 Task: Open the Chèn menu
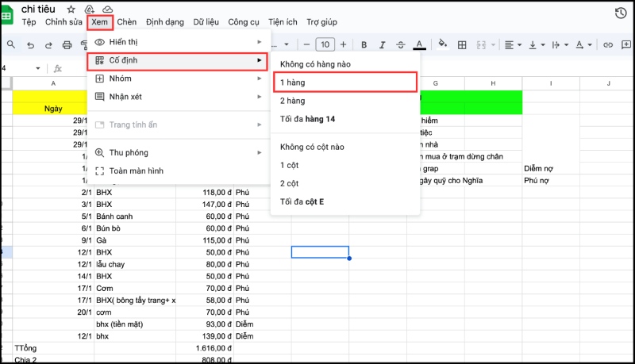(x=127, y=22)
